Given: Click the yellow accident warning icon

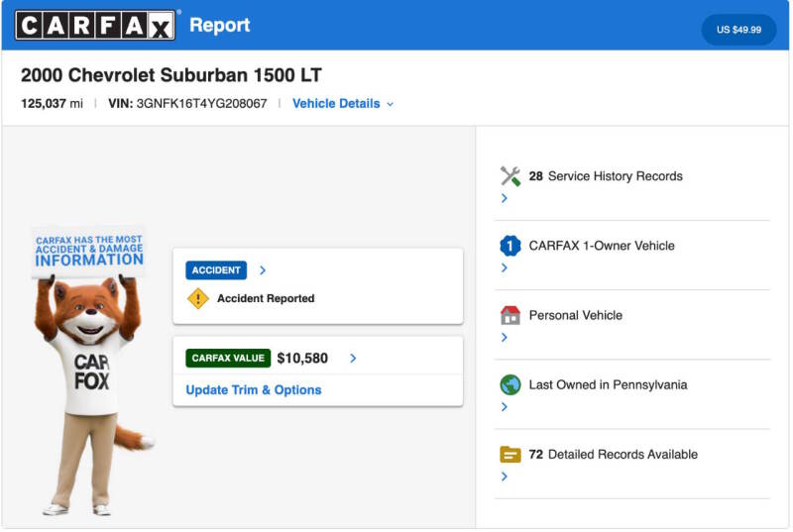Looking at the screenshot, I should (x=197, y=298).
